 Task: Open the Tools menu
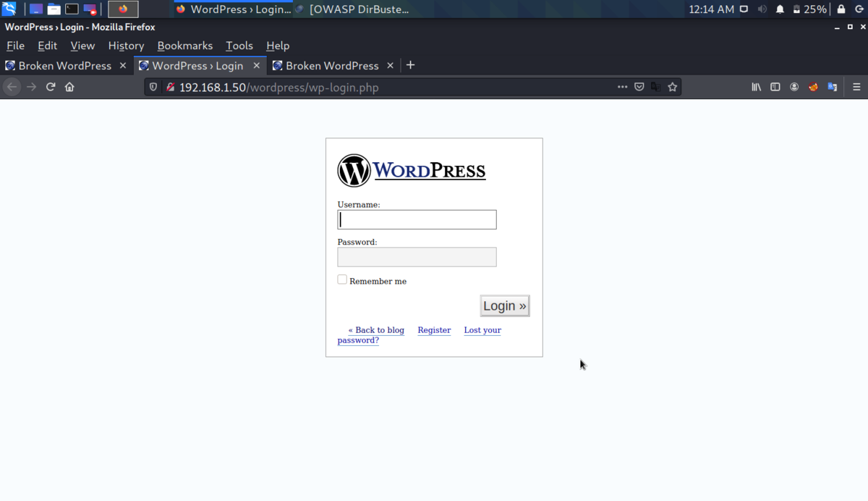point(239,46)
